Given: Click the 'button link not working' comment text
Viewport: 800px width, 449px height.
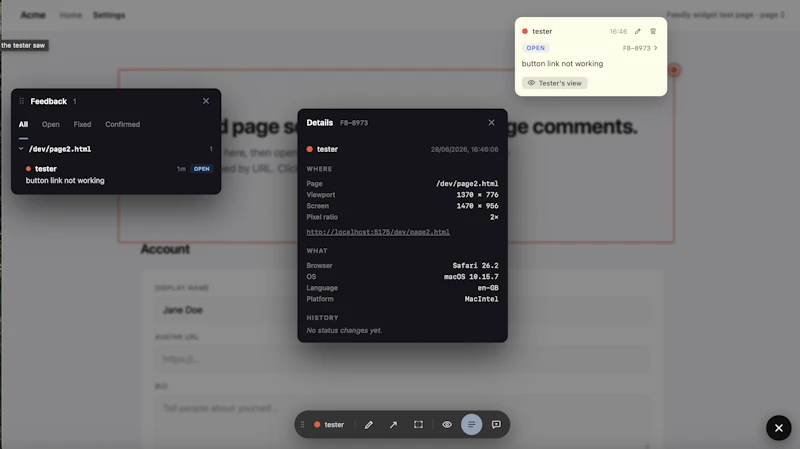Looking at the screenshot, I should (562, 64).
